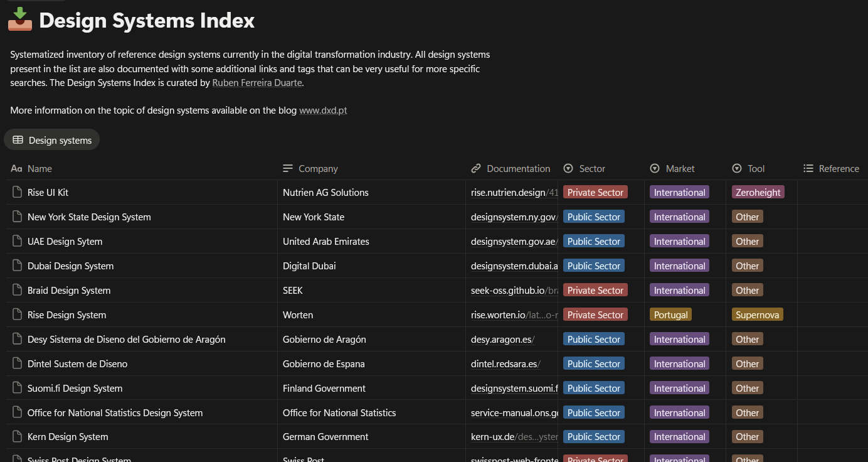Open service-manual.ons documentation link

pos(514,412)
